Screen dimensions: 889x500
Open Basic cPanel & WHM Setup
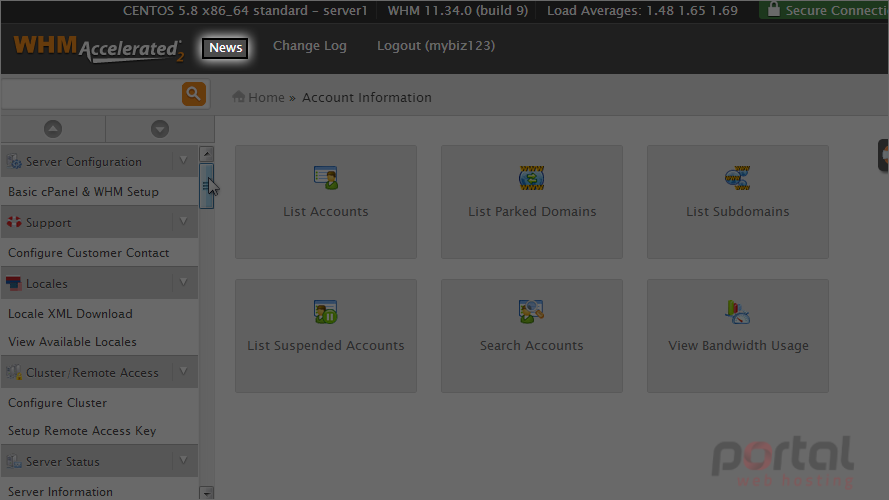tap(83, 192)
